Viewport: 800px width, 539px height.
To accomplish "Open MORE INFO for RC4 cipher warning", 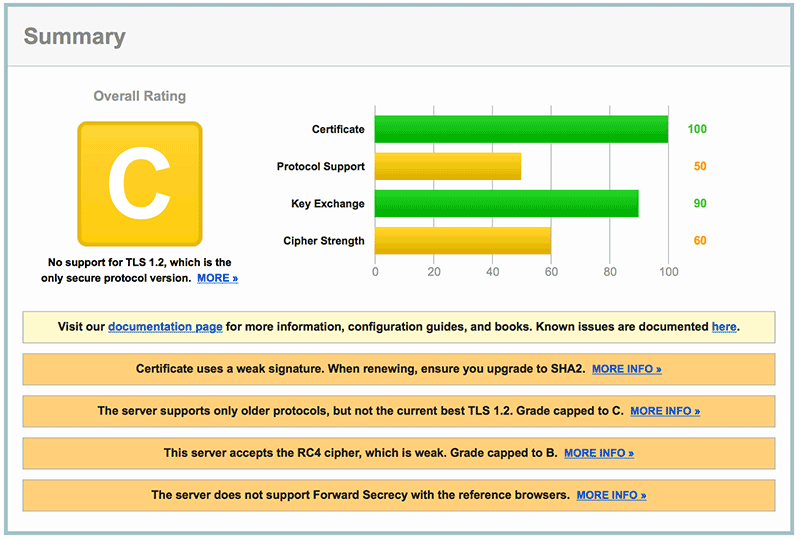I will click(x=598, y=453).
